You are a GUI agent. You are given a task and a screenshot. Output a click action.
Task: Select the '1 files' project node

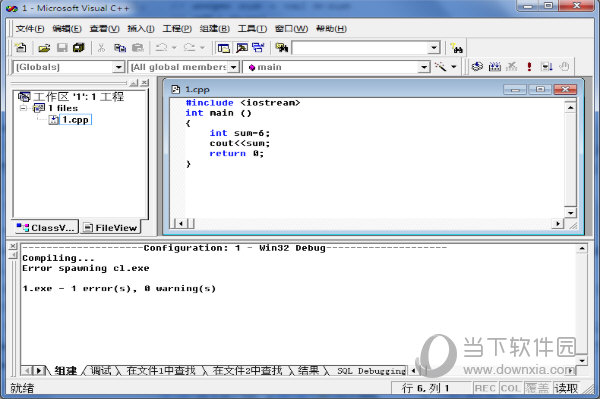click(63, 108)
